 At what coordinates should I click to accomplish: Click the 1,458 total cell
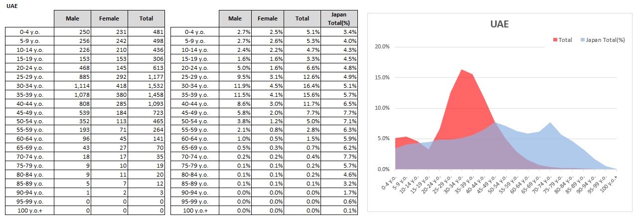(147, 95)
